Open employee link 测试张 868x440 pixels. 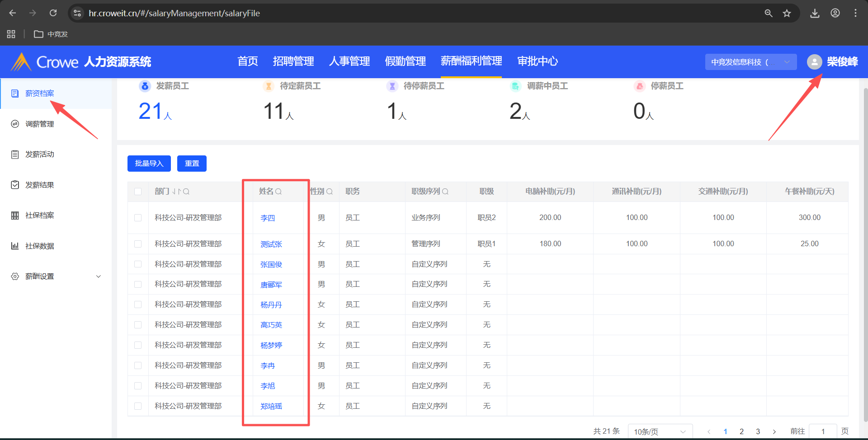click(271, 244)
